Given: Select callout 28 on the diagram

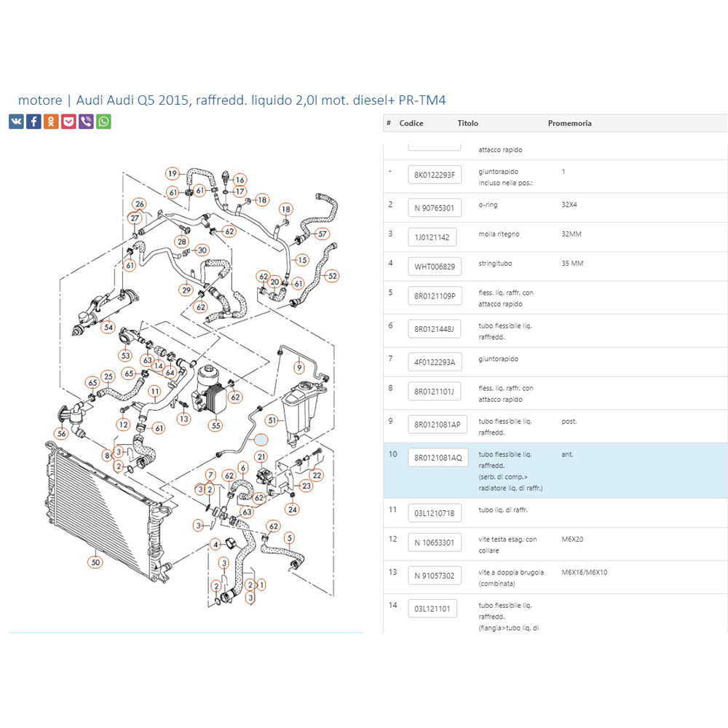Looking at the screenshot, I should tap(182, 242).
